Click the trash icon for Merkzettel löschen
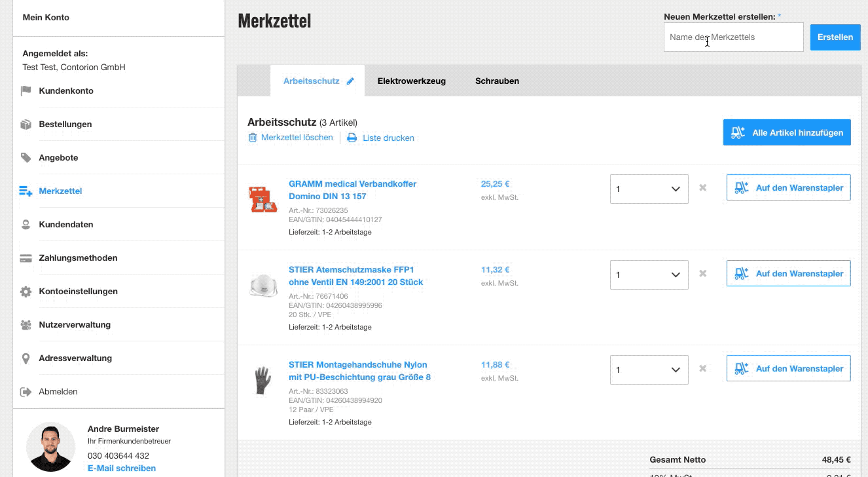 (x=253, y=138)
